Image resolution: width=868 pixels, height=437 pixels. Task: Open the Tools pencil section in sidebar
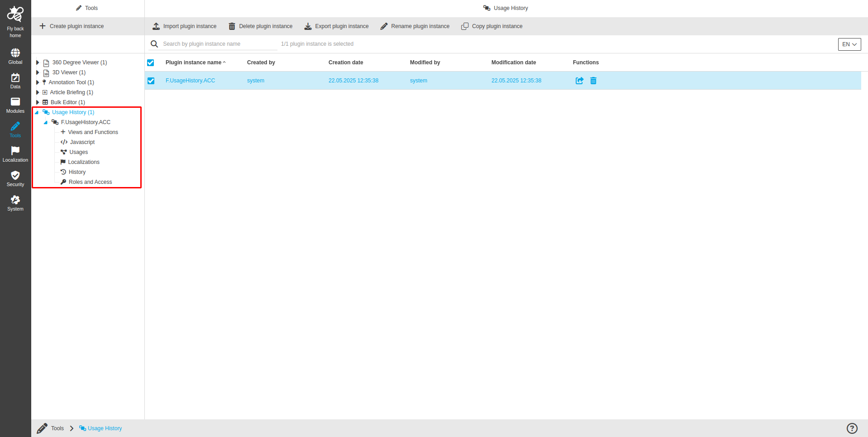click(15, 130)
